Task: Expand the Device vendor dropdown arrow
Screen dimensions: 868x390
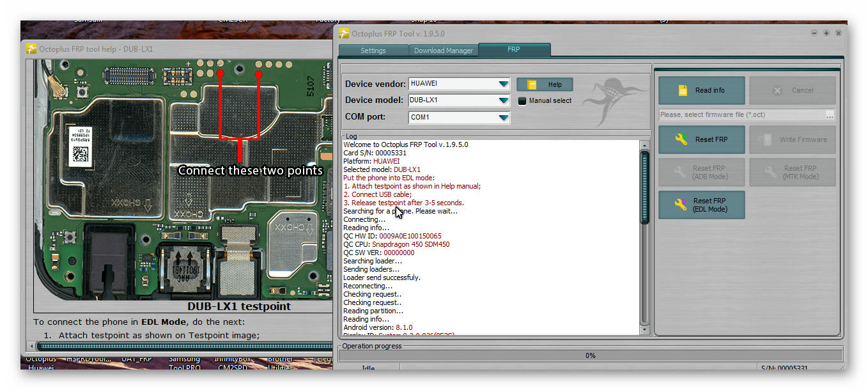Action: (504, 84)
